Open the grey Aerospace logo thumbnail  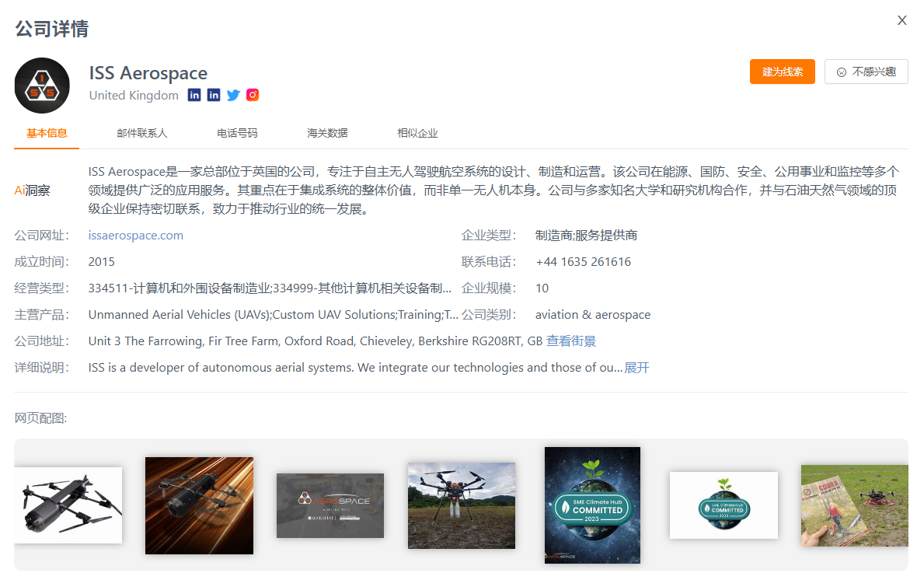tap(330, 505)
